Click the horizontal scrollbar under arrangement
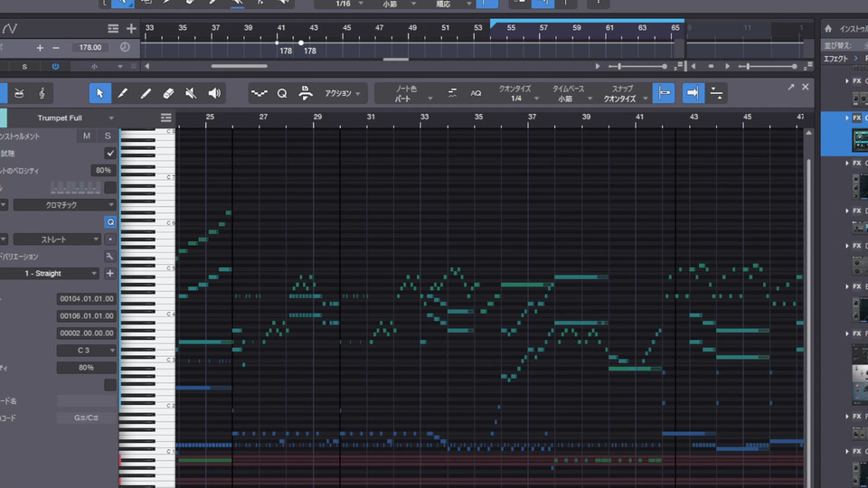The image size is (868, 488). (x=239, y=66)
